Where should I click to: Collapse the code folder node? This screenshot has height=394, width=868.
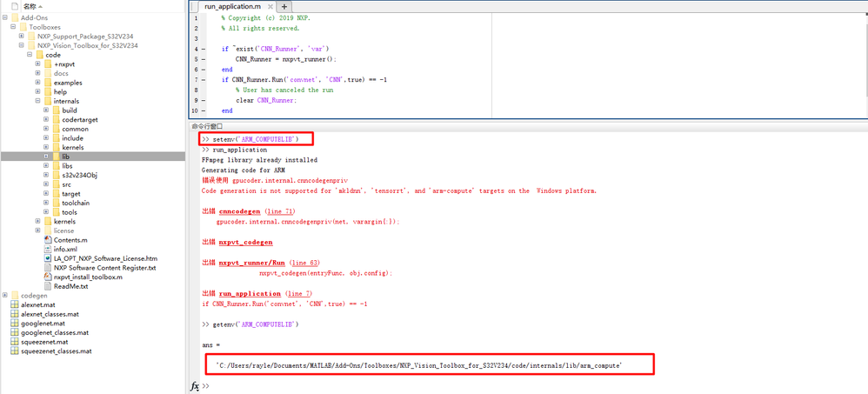(30, 55)
